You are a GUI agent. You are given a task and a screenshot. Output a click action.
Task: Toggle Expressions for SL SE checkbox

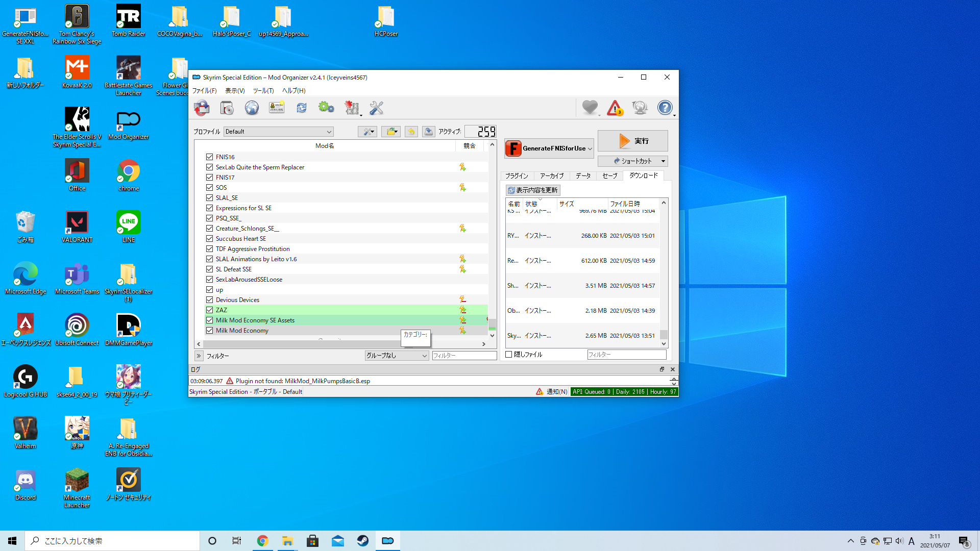[x=209, y=208]
